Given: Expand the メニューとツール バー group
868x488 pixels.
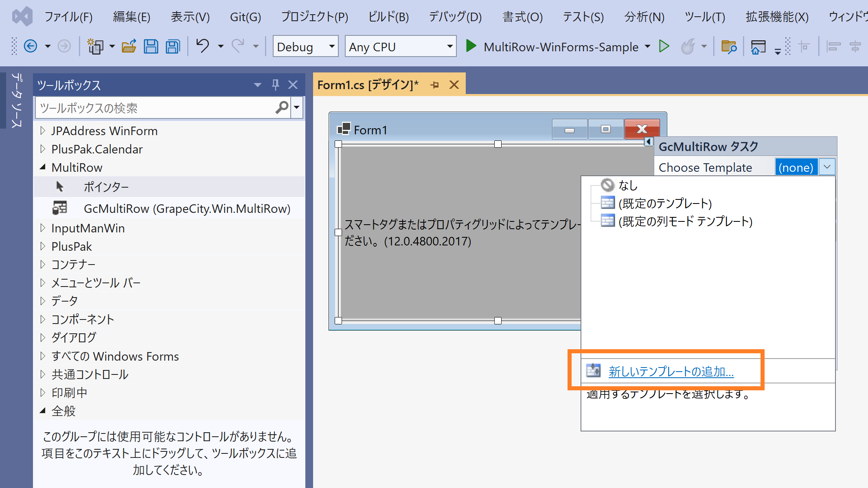Looking at the screenshot, I should click(43, 282).
